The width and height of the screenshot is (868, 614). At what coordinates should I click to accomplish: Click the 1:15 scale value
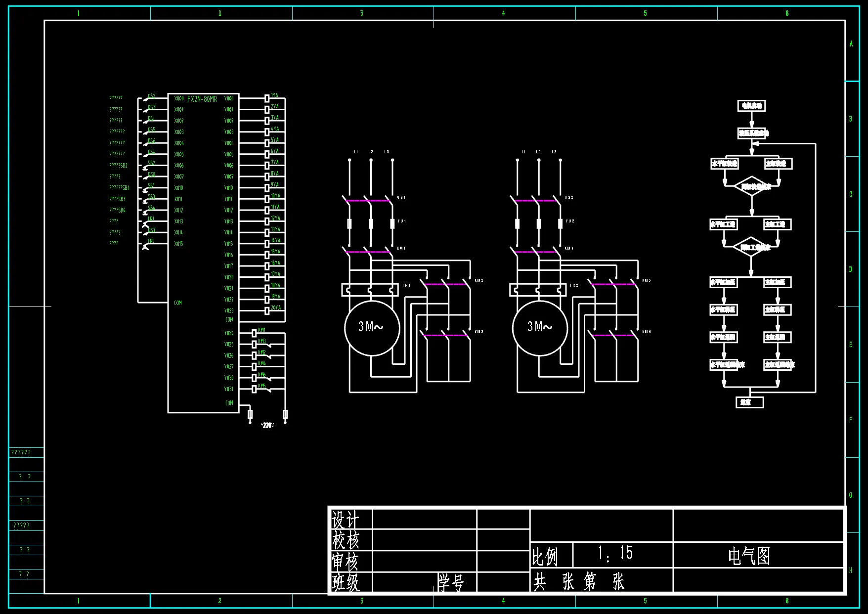[x=615, y=553]
